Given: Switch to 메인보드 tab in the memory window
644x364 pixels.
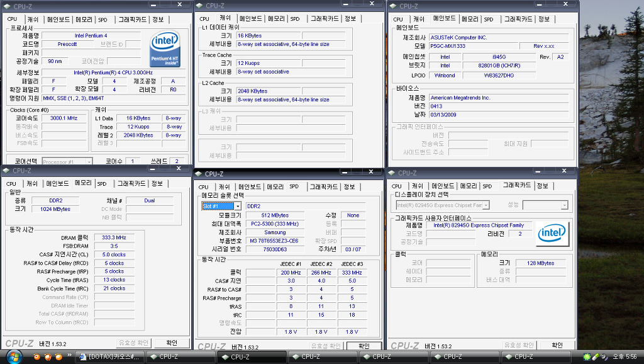Looking at the screenshot, I should pos(57,183).
